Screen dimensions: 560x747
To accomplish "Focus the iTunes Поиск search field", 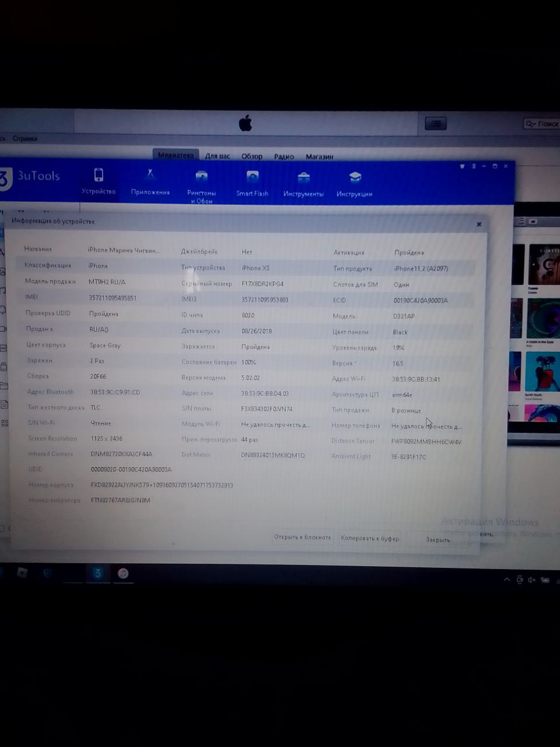I will coord(541,124).
